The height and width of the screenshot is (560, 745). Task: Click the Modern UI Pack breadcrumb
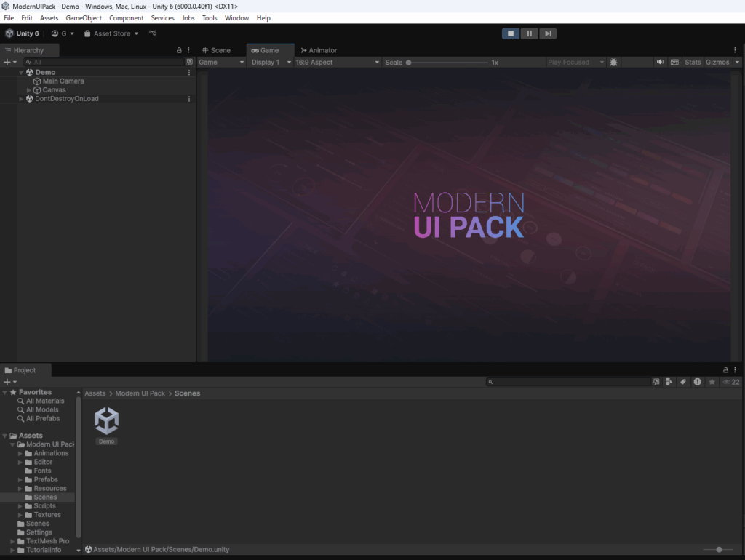[140, 393]
